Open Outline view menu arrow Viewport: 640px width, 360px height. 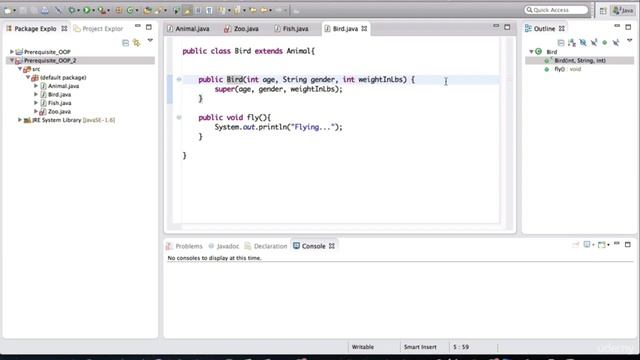[x=629, y=40]
